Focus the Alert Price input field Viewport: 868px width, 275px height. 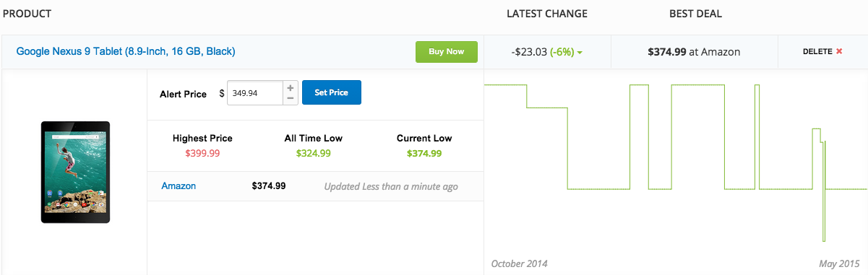pyautogui.click(x=255, y=92)
